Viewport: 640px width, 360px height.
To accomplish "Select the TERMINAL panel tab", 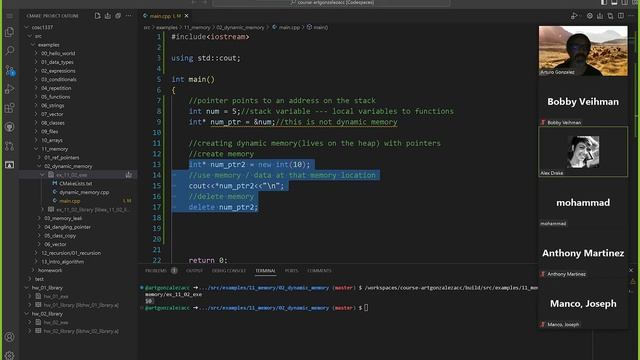I will 265,271.
